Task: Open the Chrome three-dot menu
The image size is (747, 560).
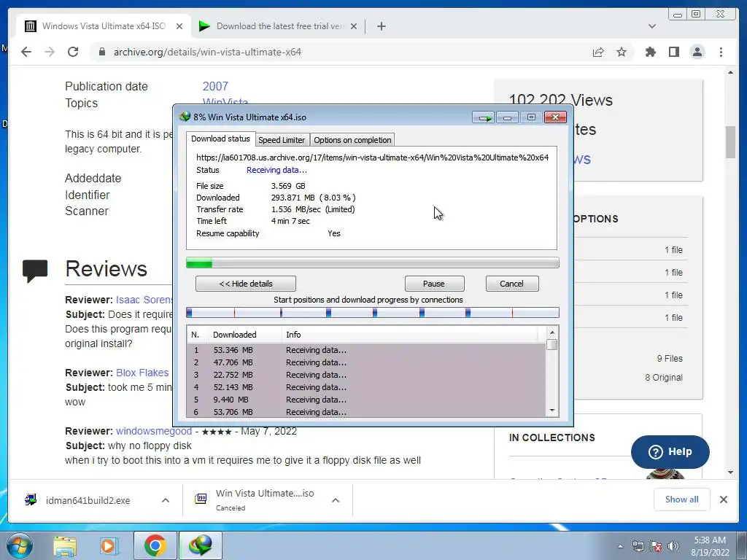Action: [x=721, y=52]
